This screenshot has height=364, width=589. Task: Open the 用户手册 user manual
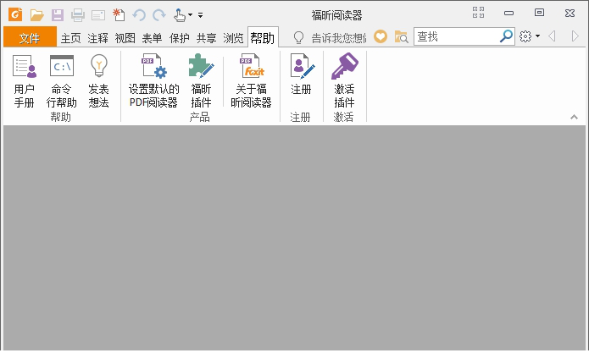pos(25,81)
